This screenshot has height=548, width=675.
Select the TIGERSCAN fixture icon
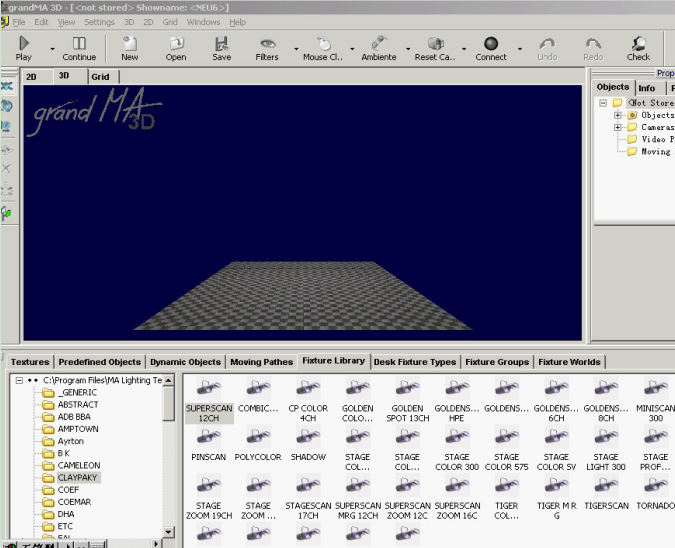pyautogui.click(x=606, y=486)
